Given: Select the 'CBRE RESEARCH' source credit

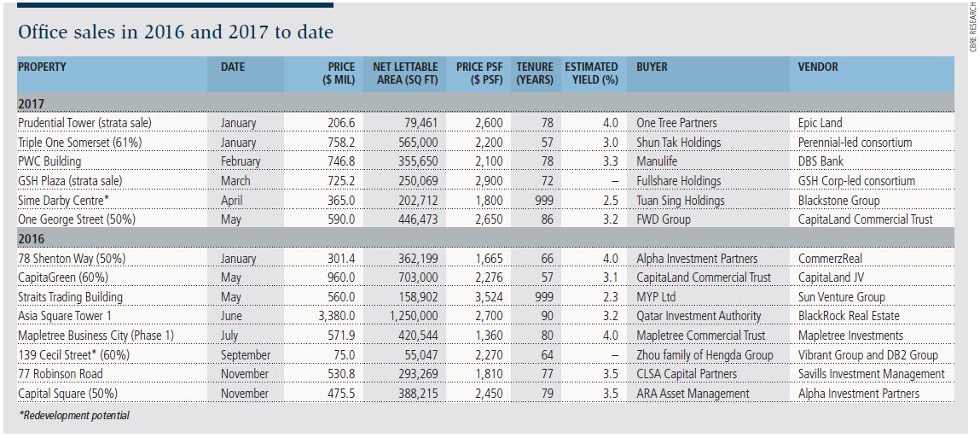Looking at the screenshot, I should coord(973,27).
